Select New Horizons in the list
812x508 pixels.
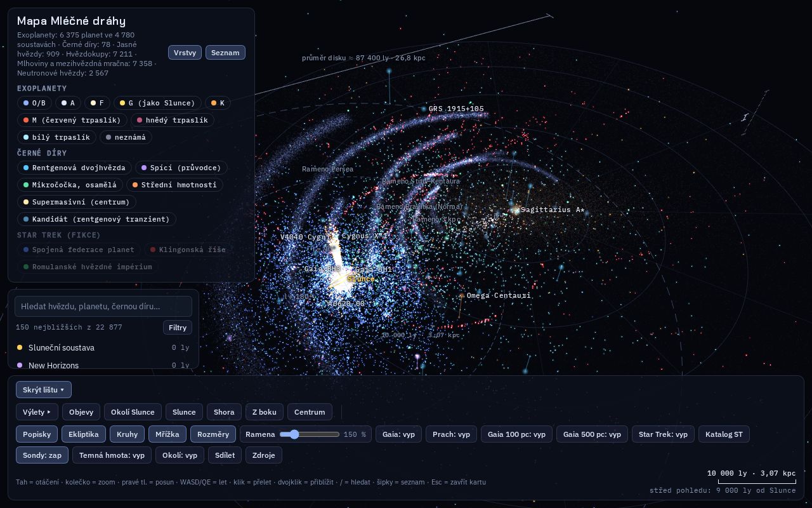coord(103,365)
